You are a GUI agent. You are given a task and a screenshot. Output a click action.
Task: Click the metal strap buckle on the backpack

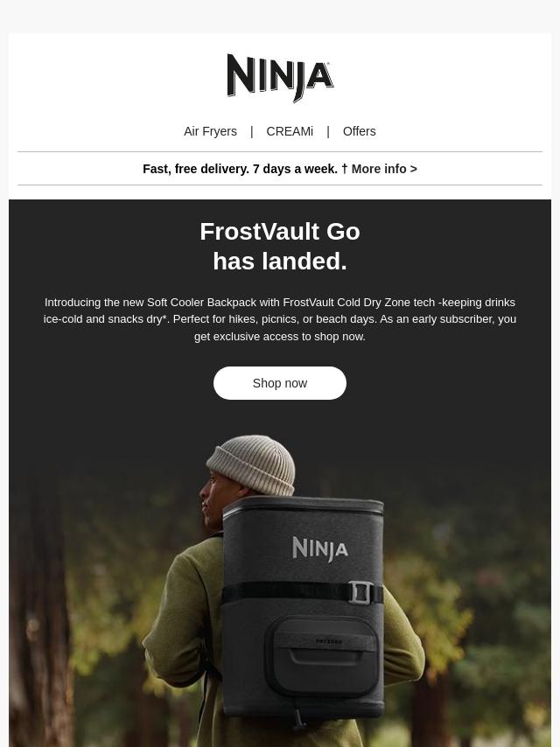359,592
